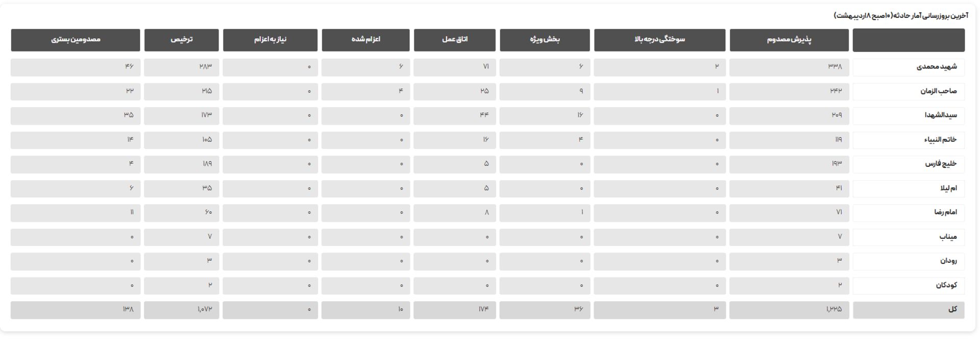
Task: Click the اتاق عمل column header
Action: (454, 40)
